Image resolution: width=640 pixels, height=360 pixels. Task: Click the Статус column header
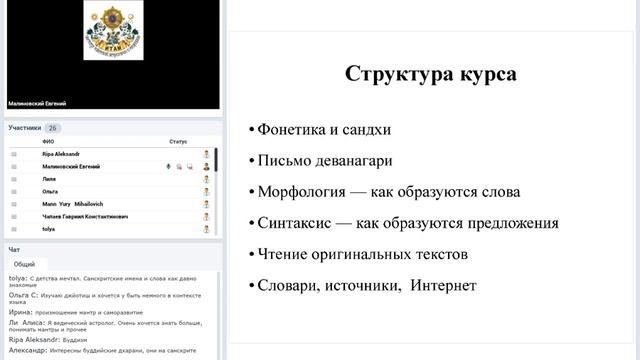(178, 142)
